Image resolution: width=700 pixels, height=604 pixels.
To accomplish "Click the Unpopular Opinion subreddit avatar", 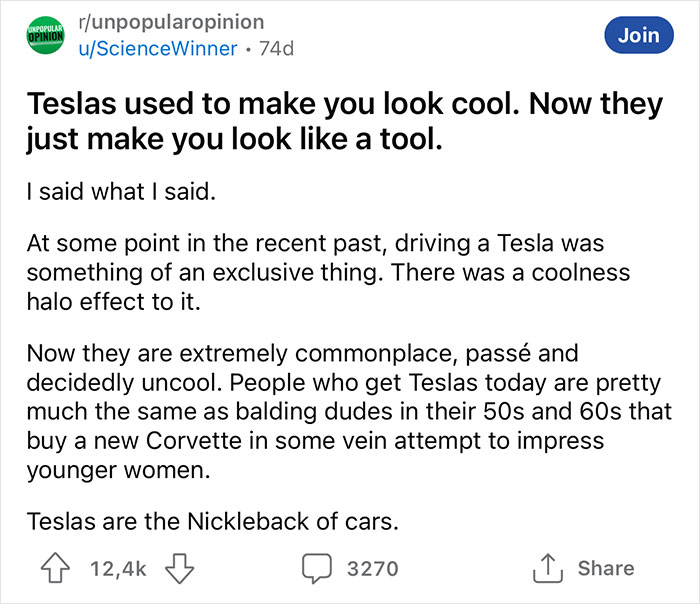I will (42, 34).
